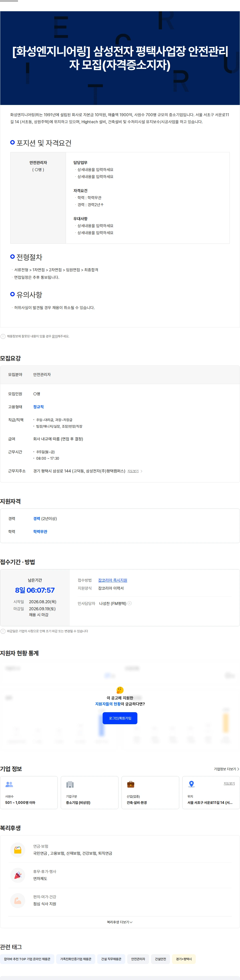The width and height of the screenshot is (240, 980).
Task: Select tag 잡아바 추천 TOP 기업 온라인 채용관
Action: click(x=27, y=959)
